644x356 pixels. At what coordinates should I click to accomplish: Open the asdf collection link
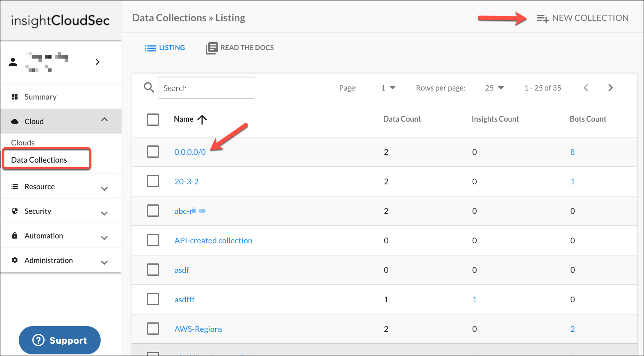point(182,270)
